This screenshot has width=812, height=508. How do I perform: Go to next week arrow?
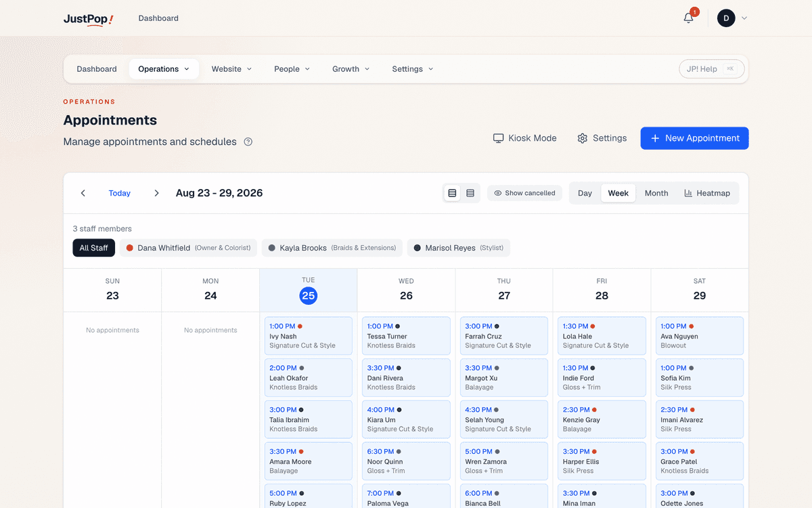coord(156,193)
